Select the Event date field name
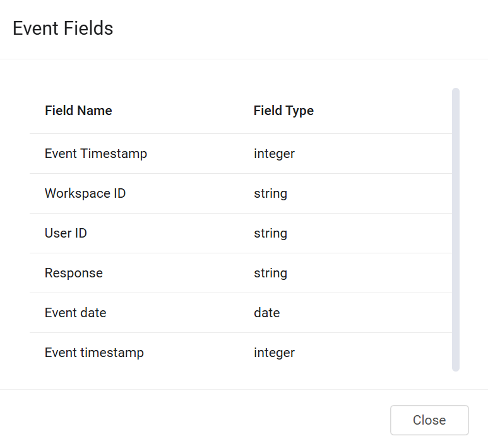 tap(76, 313)
